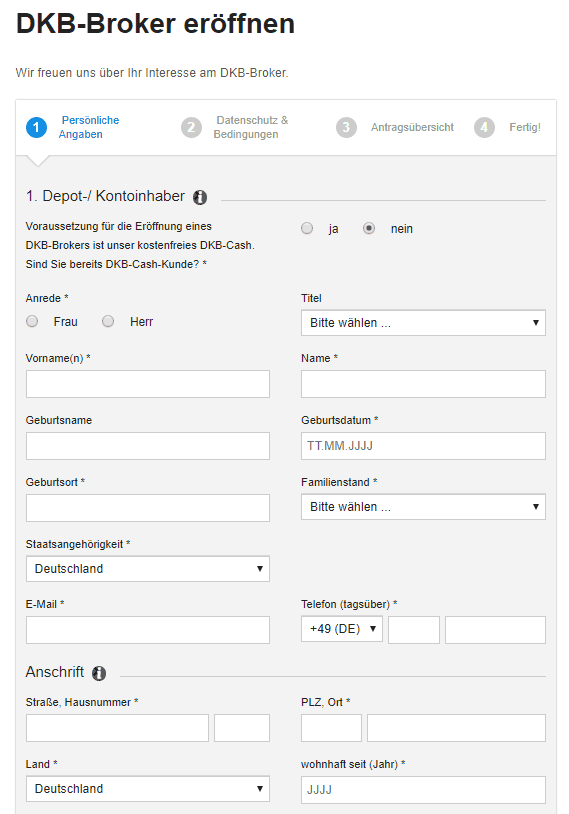Go to Persönliche Angaben step
Viewport: 569px width, 814px height.
(89, 127)
